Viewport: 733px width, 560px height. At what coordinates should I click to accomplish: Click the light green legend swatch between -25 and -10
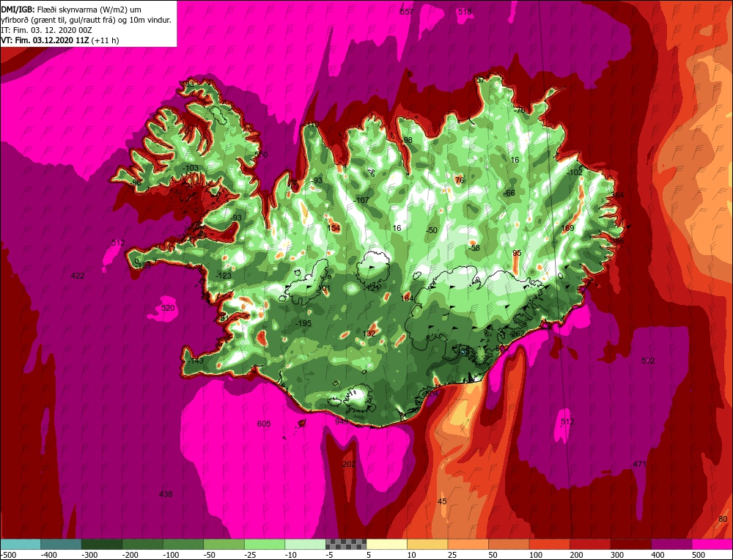click(x=265, y=544)
